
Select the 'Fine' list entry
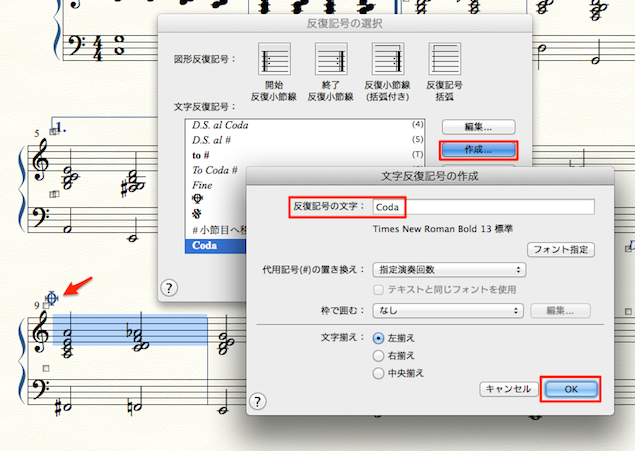(x=215, y=185)
